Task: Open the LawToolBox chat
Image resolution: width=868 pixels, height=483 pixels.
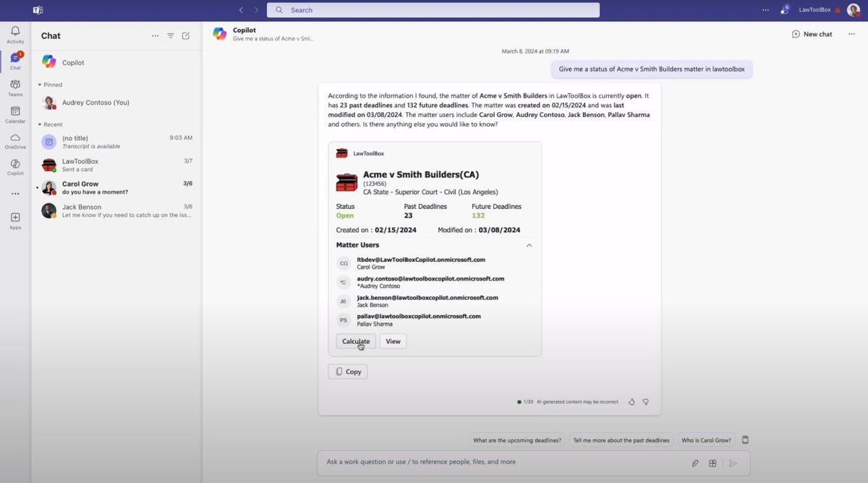Action: click(x=116, y=165)
